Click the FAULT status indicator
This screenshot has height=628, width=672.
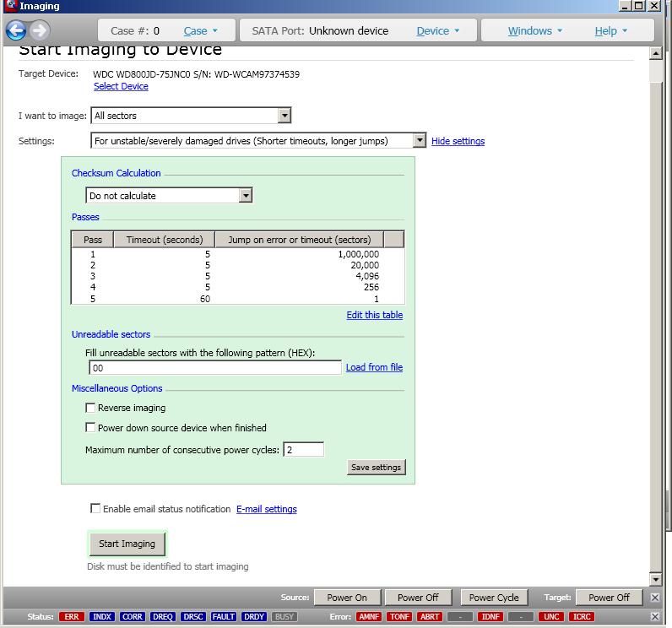click(x=223, y=616)
